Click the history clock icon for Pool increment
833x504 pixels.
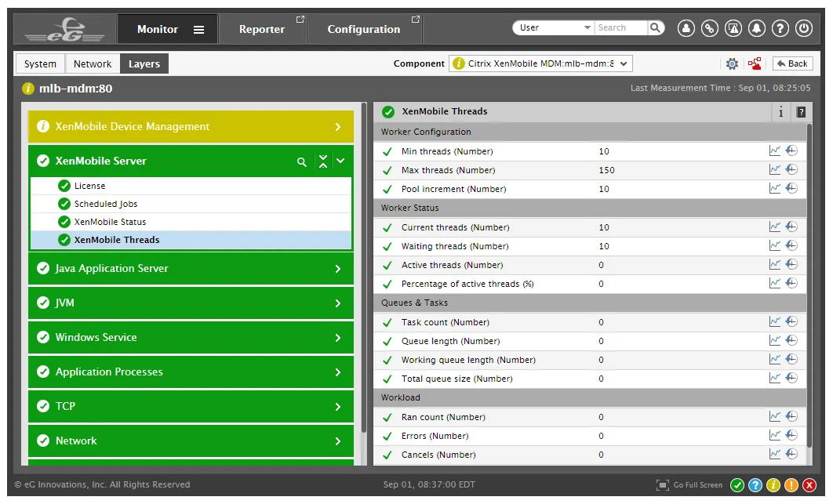(x=791, y=189)
